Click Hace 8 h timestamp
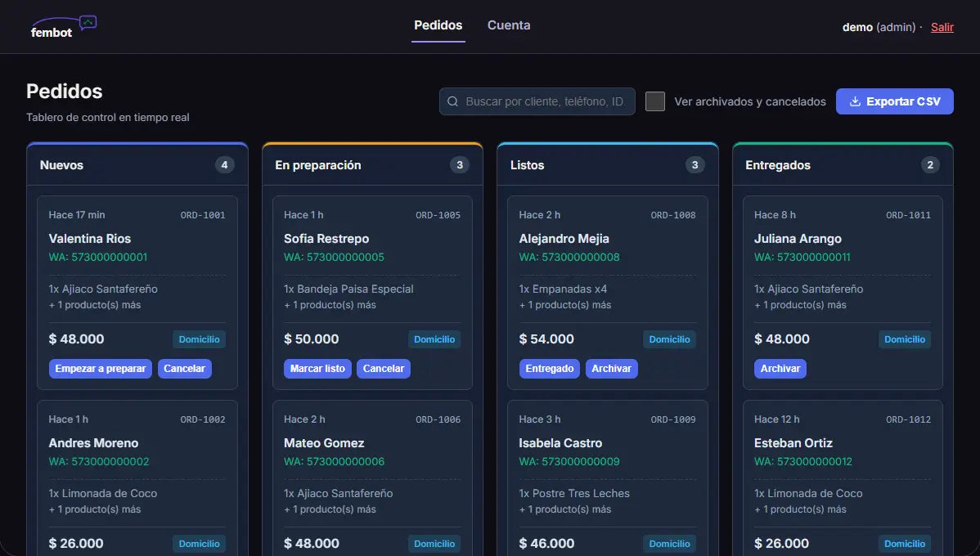The width and height of the screenshot is (980, 556). tap(775, 215)
